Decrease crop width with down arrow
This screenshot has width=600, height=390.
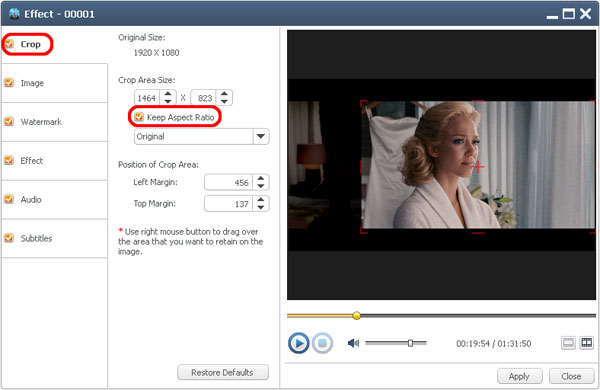[x=168, y=101]
